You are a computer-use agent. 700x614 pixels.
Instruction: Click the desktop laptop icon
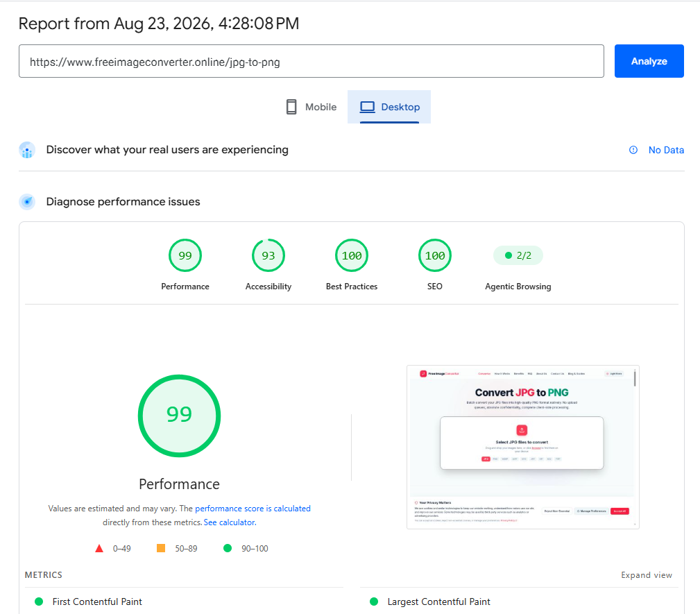click(x=368, y=107)
